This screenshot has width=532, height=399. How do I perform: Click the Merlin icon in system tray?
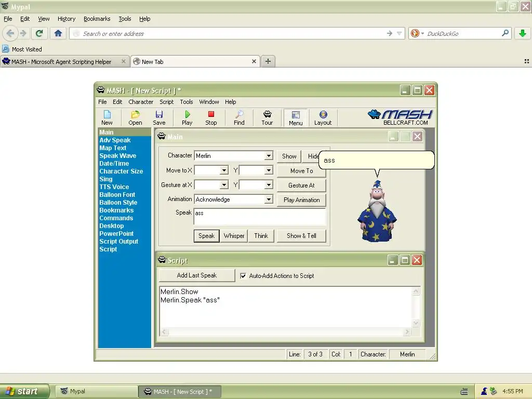pyautogui.click(x=484, y=391)
